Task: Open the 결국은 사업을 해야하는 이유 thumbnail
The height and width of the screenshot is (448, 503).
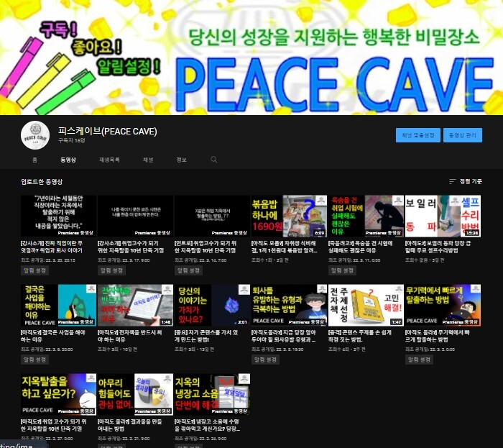Action: 58,305
